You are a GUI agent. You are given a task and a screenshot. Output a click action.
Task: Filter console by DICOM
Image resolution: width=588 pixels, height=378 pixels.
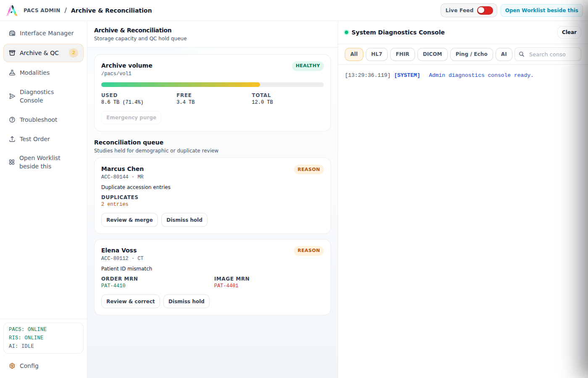pos(432,54)
